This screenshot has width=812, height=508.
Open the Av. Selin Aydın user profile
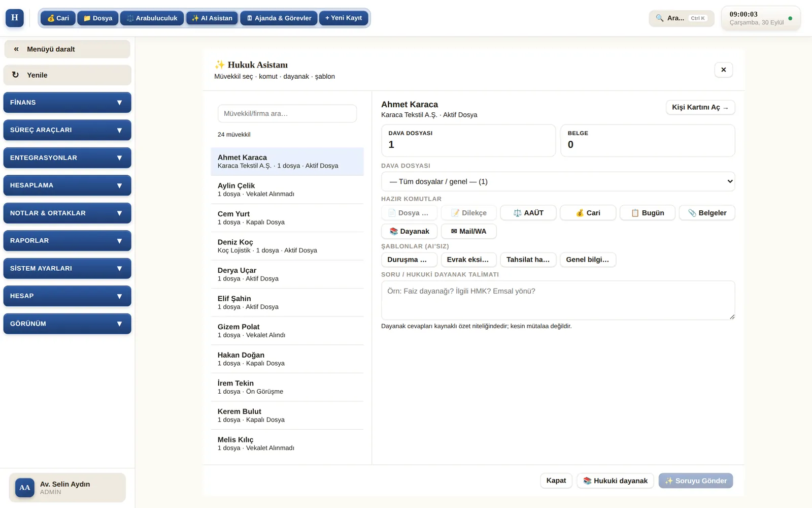coord(67,488)
